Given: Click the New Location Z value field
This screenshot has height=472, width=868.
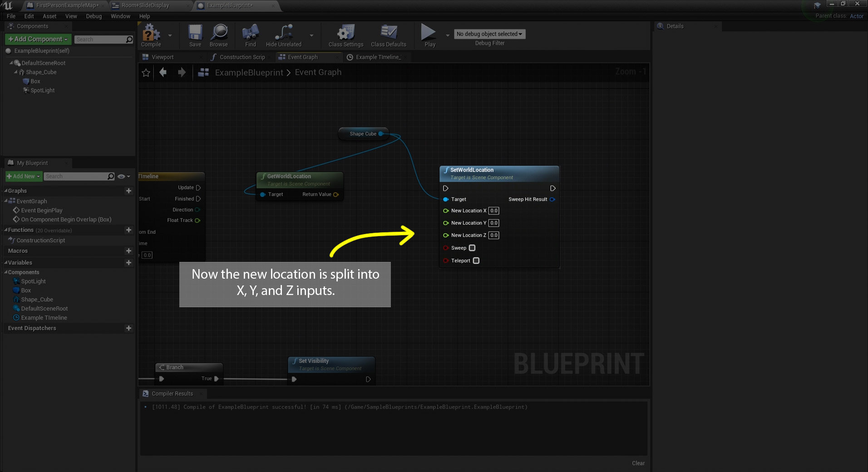Looking at the screenshot, I should [x=494, y=235].
